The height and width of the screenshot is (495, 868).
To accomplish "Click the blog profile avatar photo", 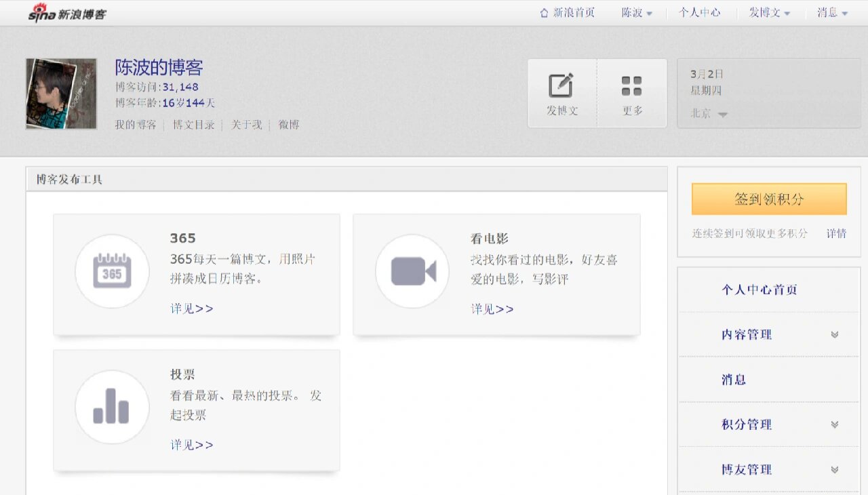I will (60, 93).
